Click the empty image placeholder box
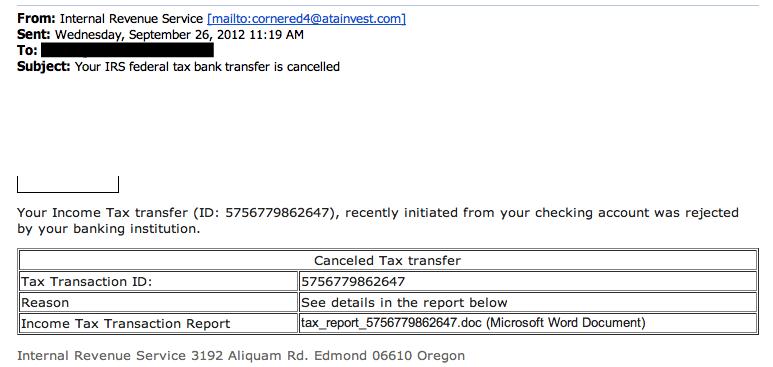The height and width of the screenshot is (367, 773). (x=68, y=184)
